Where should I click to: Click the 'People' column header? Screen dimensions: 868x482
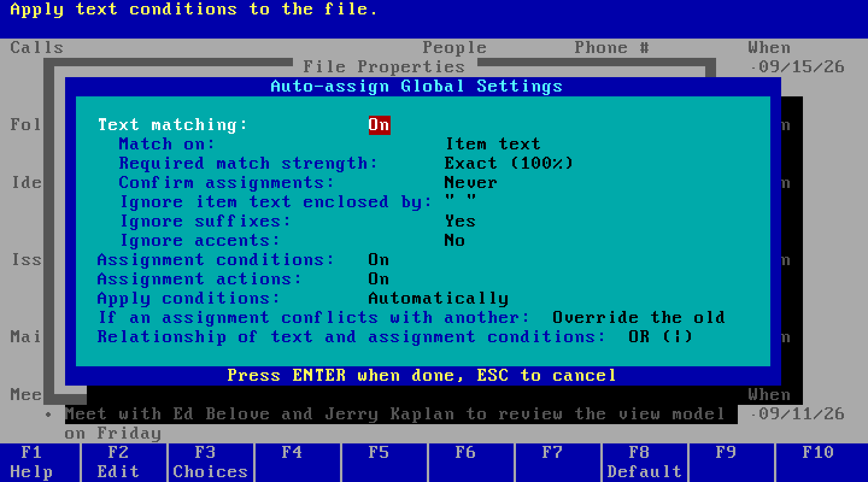click(x=454, y=48)
